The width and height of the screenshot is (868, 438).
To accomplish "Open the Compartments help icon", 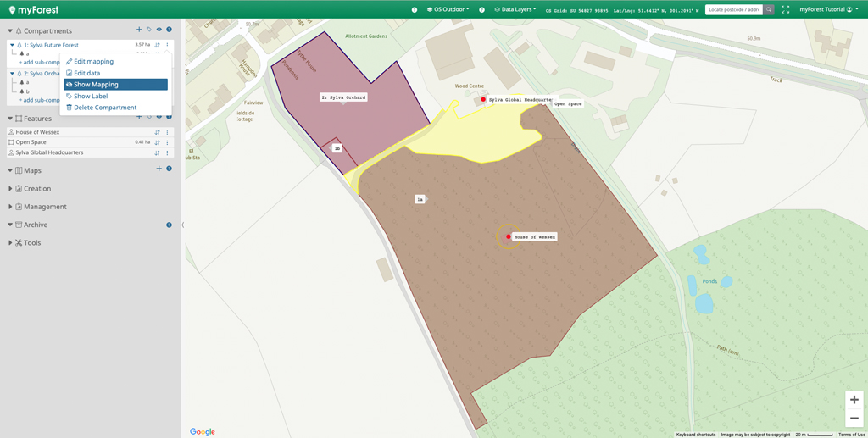I will point(169,30).
